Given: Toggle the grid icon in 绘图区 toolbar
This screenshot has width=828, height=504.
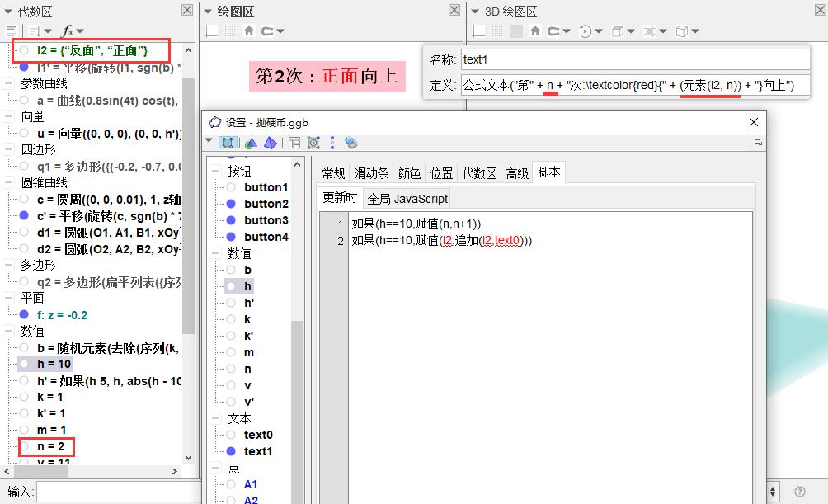Looking at the screenshot, I should [x=230, y=31].
